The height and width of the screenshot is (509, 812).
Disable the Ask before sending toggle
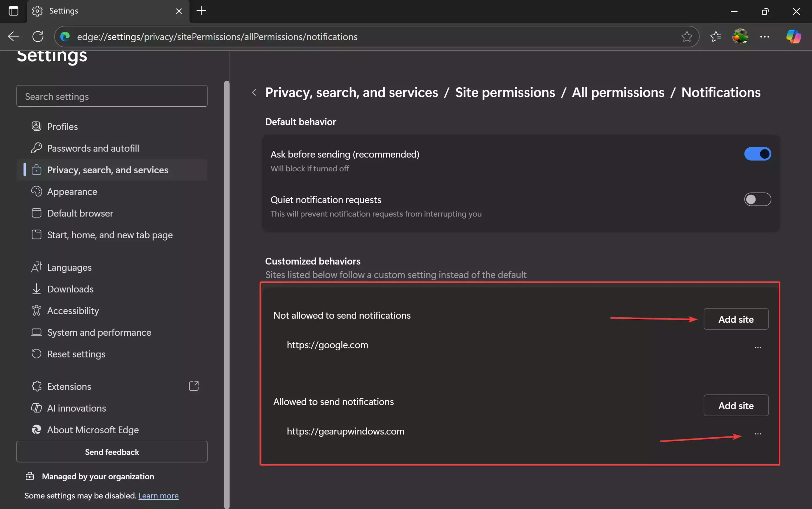click(757, 154)
